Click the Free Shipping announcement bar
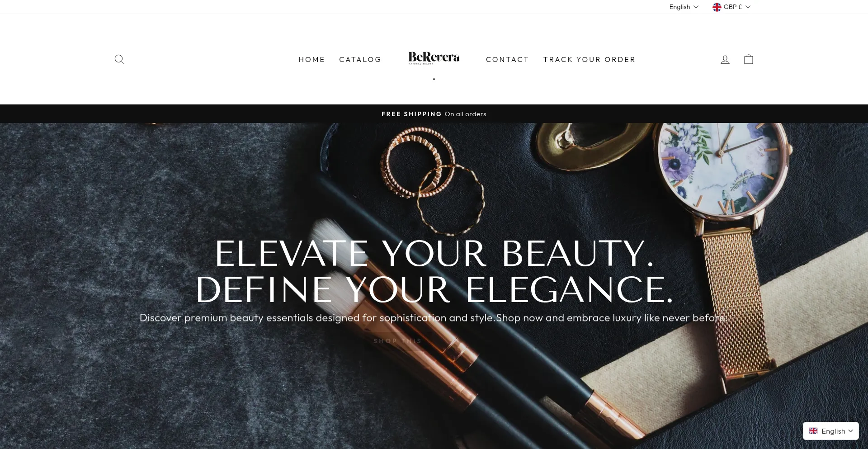Viewport: 868px width, 449px height. (x=434, y=114)
